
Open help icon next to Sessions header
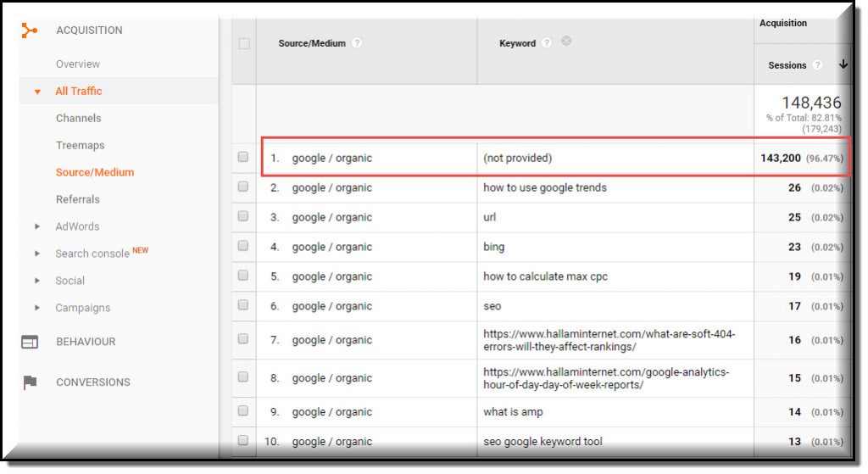817,64
